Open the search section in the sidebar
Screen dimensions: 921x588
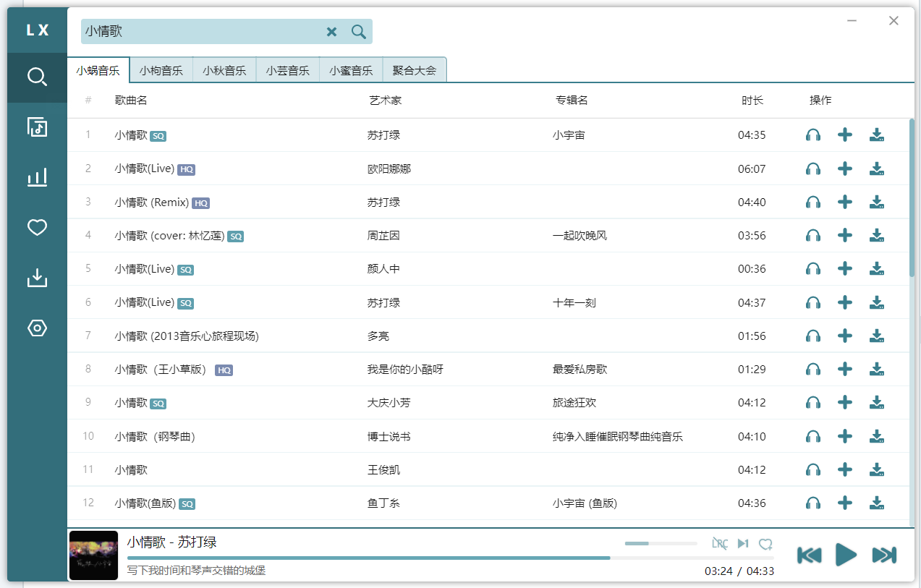[x=36, y=75]
